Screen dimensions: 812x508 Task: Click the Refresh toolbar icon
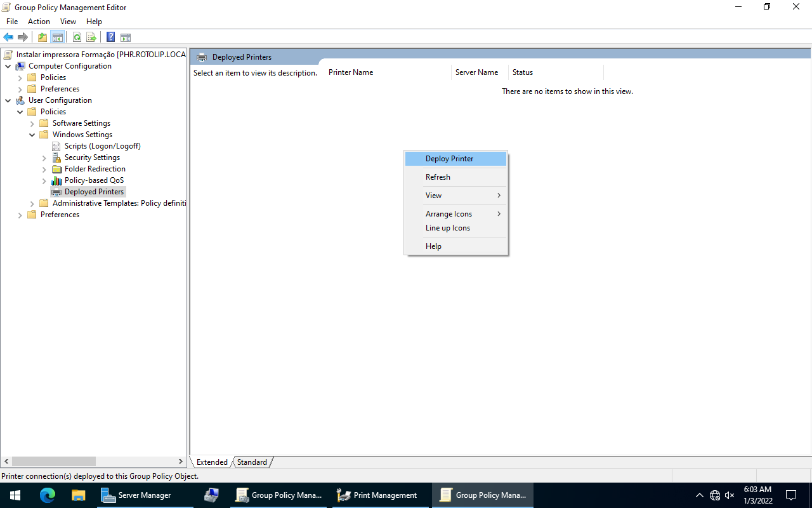point(77,37)
